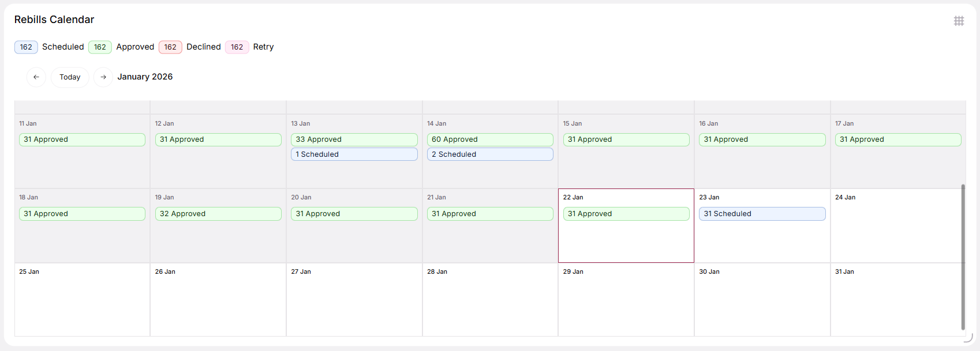Open 31 Approved on 22 Jan
The height and width of the screenshot is (351, 980).
[626, 214]
